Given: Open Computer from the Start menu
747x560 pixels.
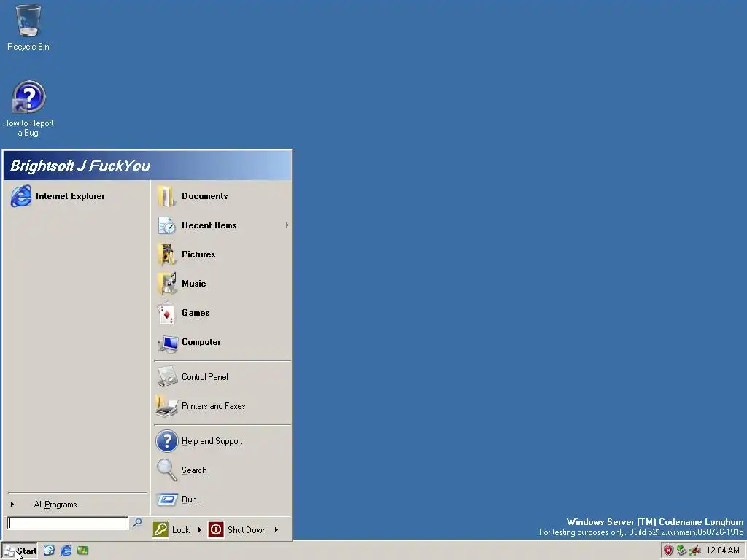Looking at the screenshot, I should point(222,342).
